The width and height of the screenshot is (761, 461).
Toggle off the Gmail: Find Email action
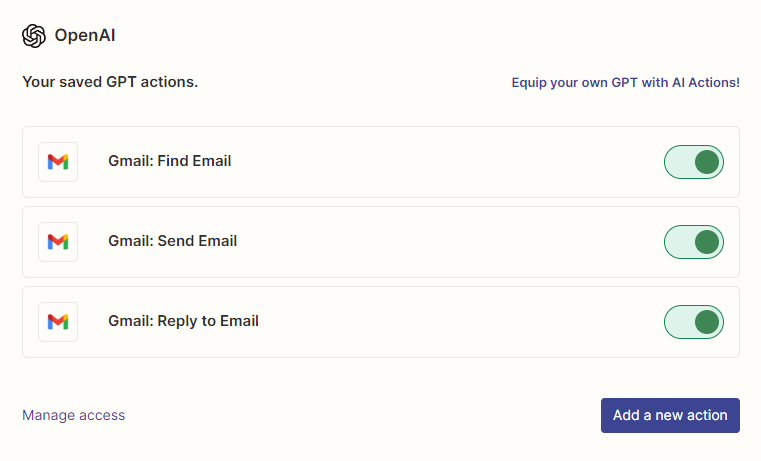pos(693,162)
